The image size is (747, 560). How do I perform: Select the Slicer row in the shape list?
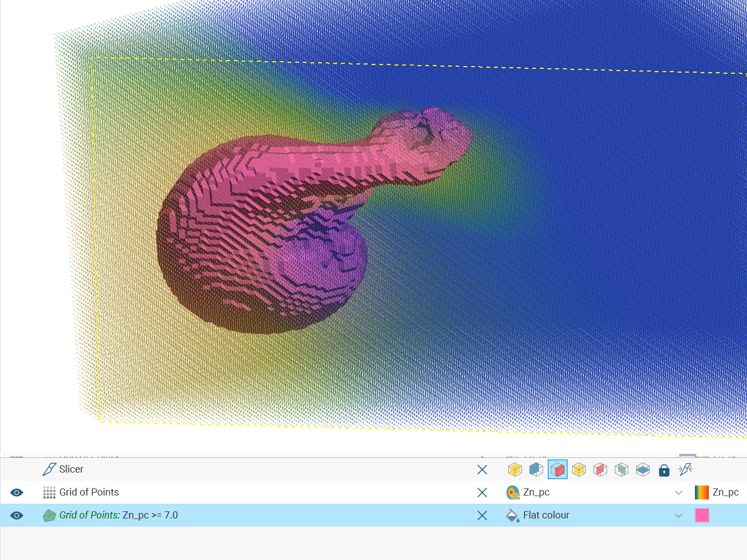[71, 469]
